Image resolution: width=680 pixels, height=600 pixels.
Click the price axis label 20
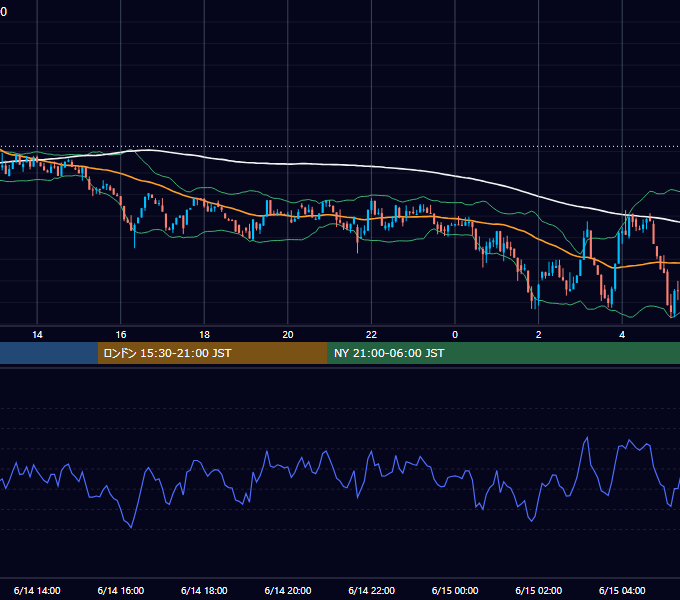point(288,335)
